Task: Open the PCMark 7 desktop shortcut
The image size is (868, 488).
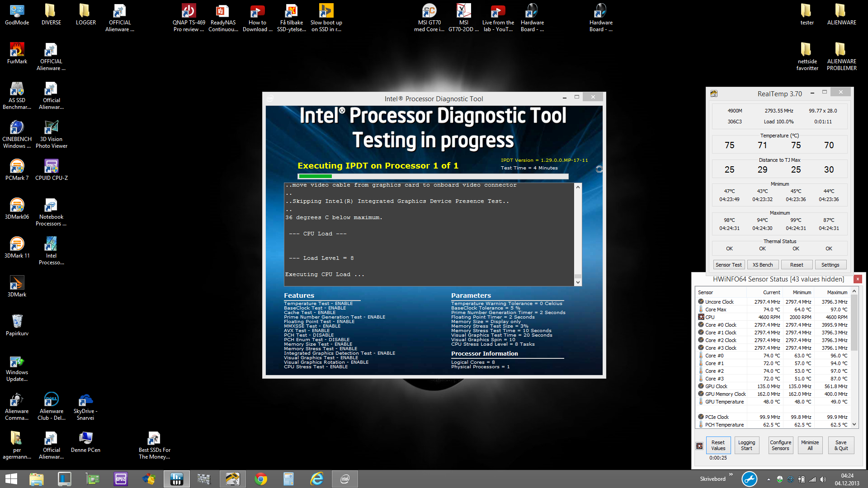Action: 17,170
